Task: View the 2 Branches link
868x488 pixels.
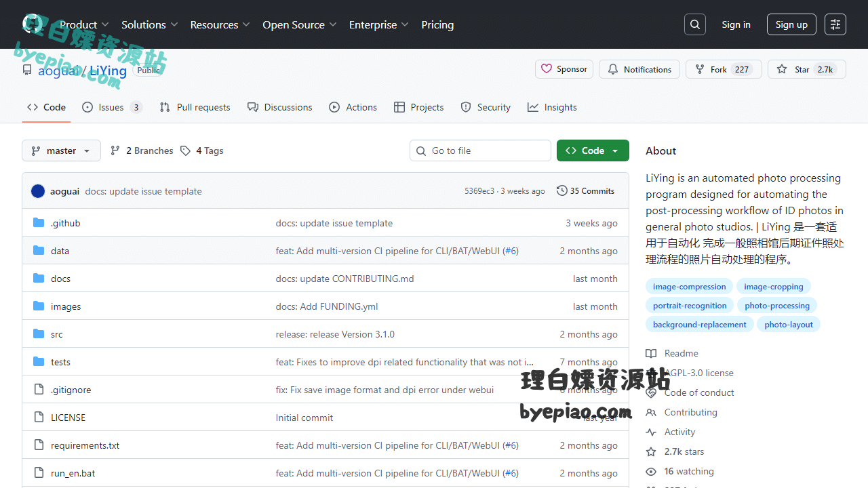Action: coord(142,150)
